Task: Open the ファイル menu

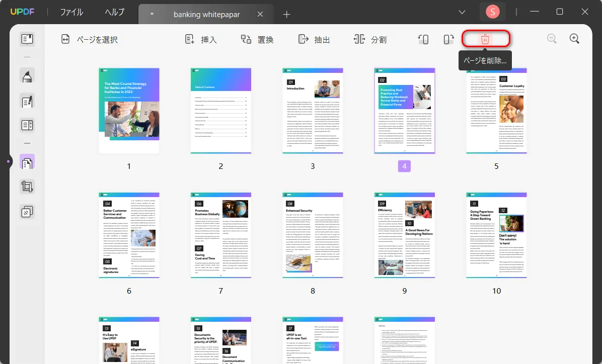Action: point(71,12)
